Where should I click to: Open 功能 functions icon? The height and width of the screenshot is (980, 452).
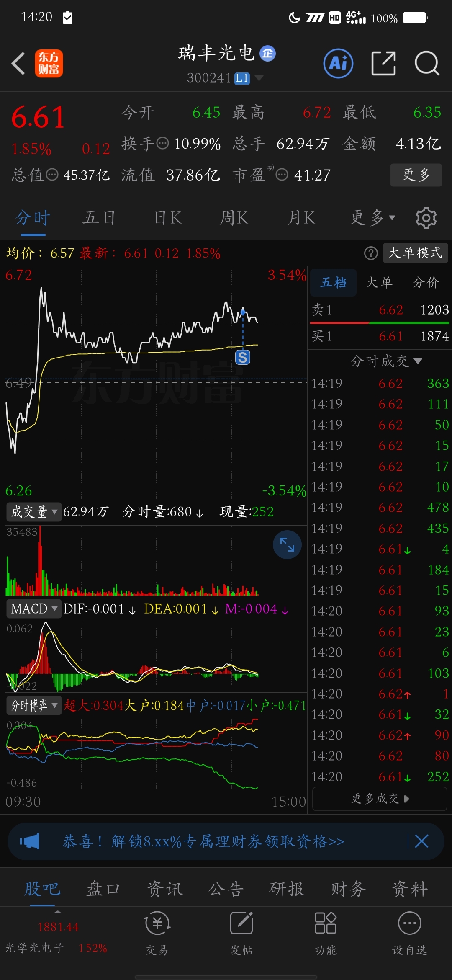[326, 934]
